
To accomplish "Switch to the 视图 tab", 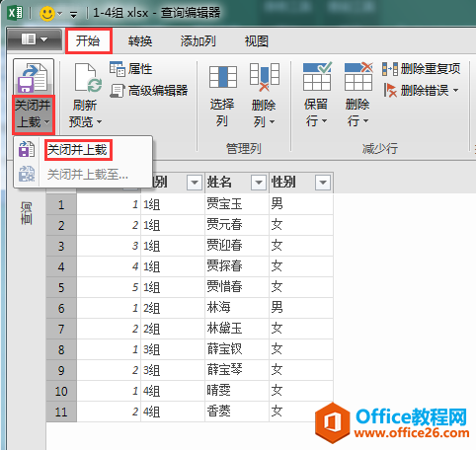I will 256,41.
